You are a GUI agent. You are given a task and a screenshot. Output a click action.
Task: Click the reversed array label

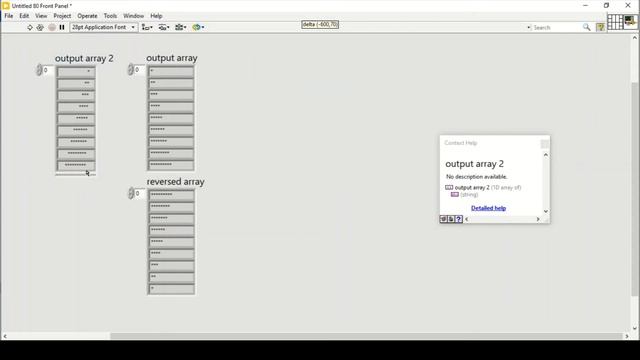click(x=176, y=182)
